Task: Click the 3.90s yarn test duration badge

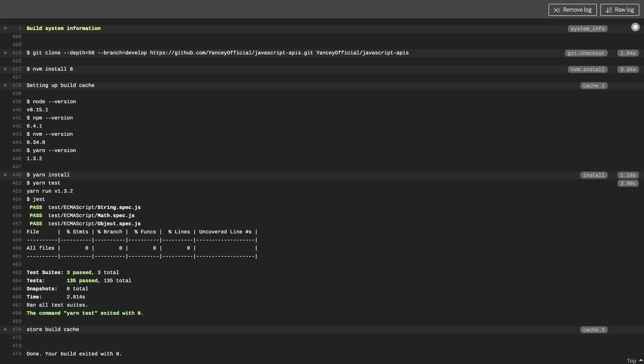Action: [x=628, y=183]
